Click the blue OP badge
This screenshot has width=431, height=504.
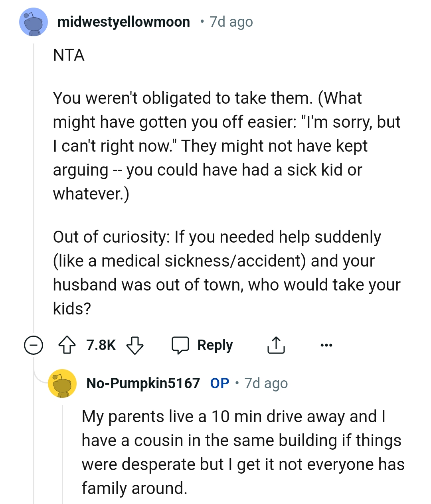[219, 383]
